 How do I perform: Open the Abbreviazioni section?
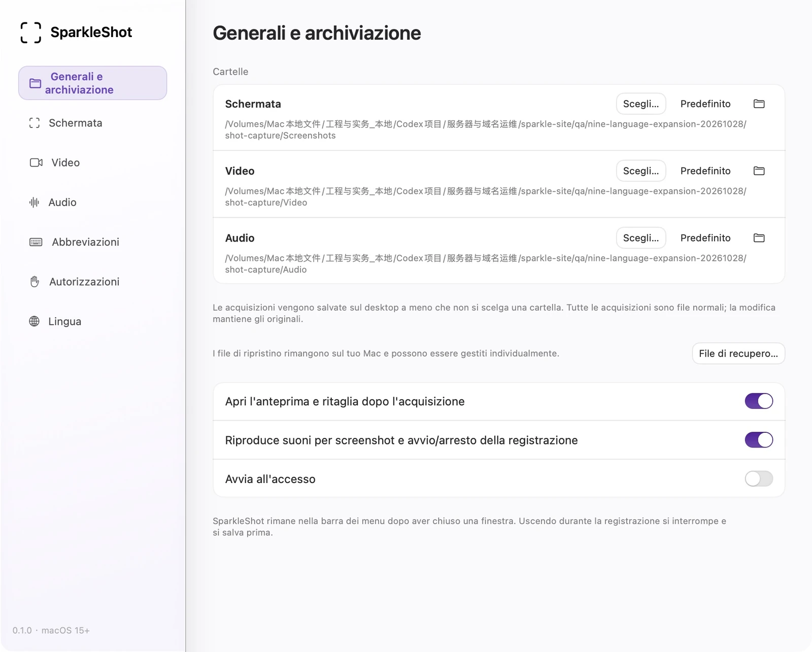[92, 242]
